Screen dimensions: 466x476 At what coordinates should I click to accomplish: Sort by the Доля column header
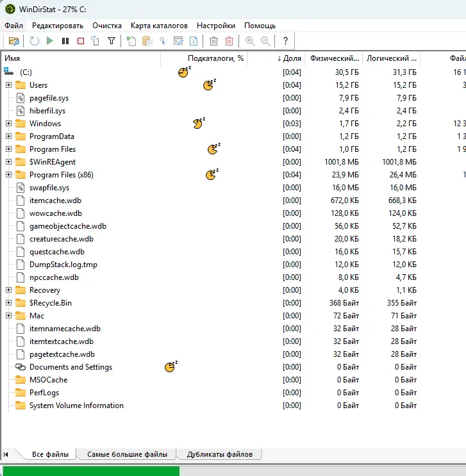tap(275, 58)
